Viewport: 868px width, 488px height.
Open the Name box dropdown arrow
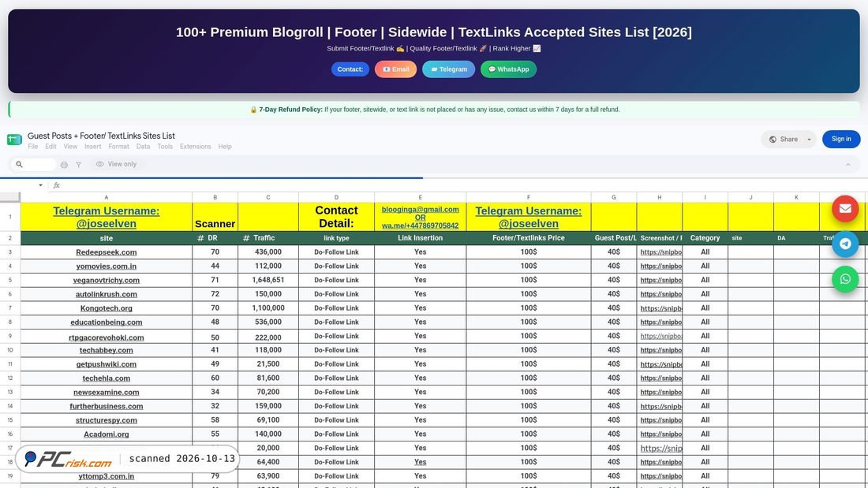tap(40, 185)
